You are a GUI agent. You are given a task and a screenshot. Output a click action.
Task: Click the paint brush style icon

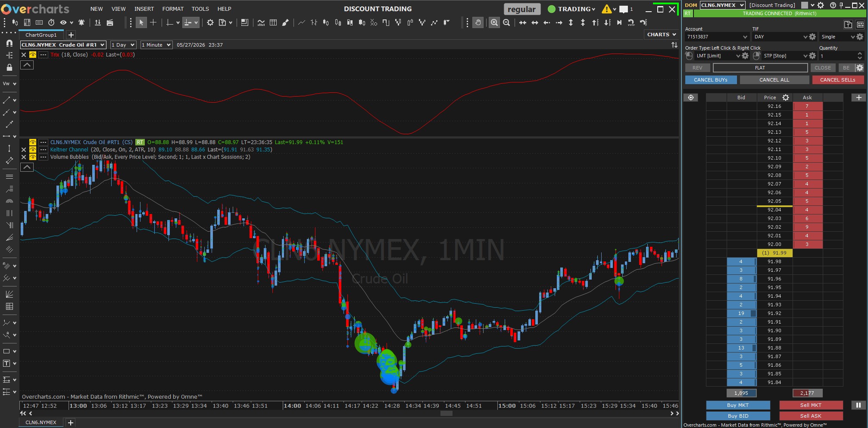(x=285, y=22)
